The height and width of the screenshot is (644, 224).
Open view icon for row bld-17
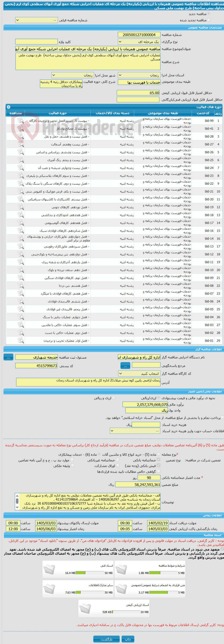[20, 223]
